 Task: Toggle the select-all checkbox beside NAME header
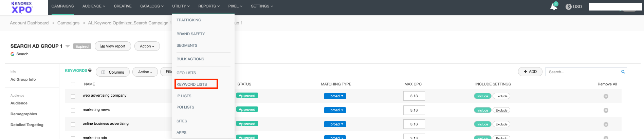tap(73, 84)
